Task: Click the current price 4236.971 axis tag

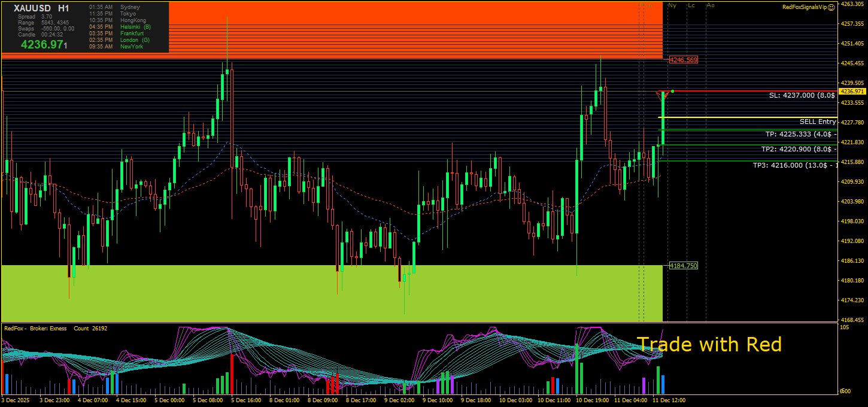Action: 852,91
